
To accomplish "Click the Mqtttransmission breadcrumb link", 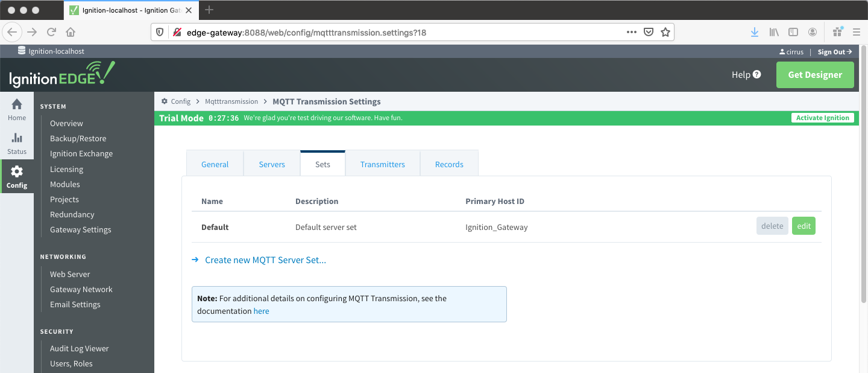I will pyautogui.click(x=231, y=101).
